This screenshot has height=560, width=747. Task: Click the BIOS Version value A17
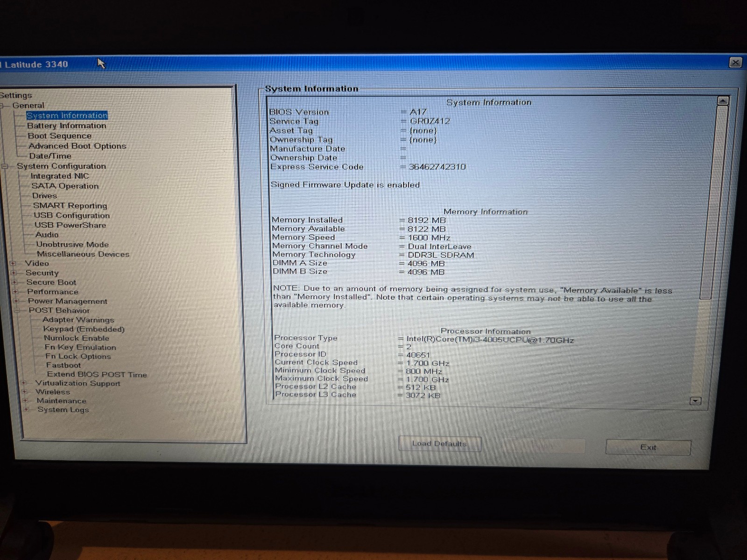[418, 112]
